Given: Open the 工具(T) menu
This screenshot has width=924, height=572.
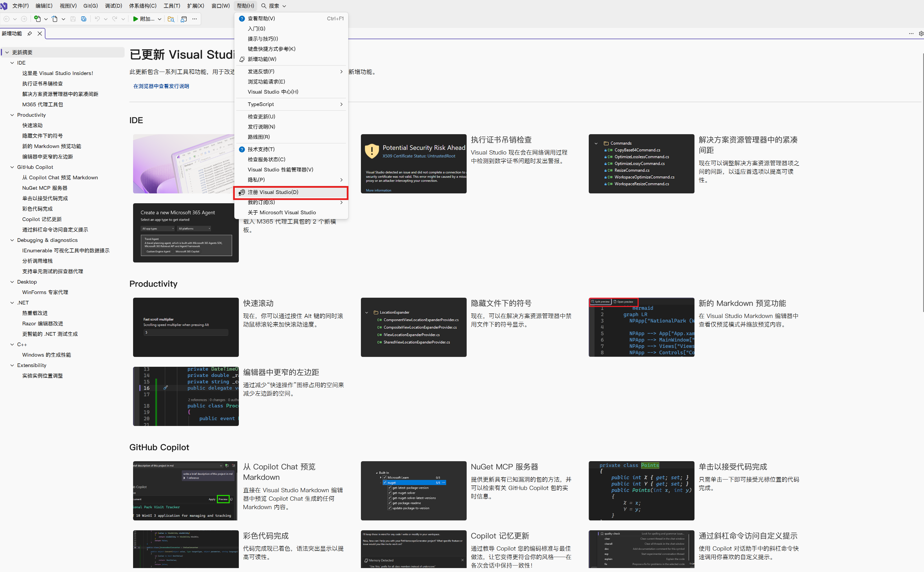Looking at the screenshot, I should pyautogui.click(x=172, y=6).
